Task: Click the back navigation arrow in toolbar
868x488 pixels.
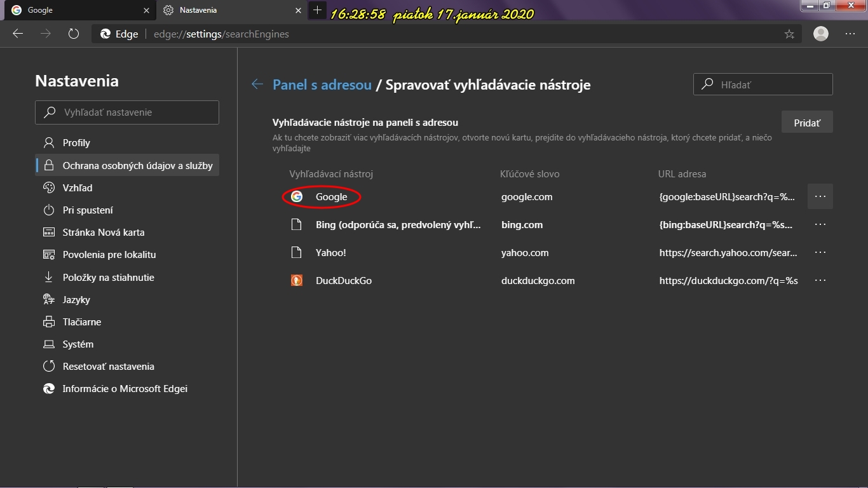Action: (x=18, y=34)
